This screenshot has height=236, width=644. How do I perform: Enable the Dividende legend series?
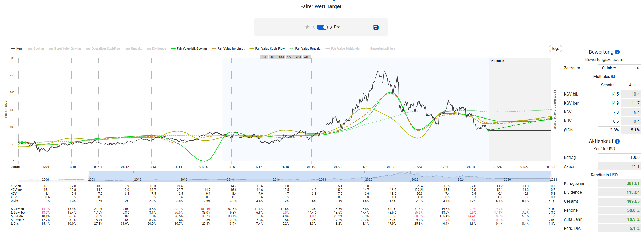[156, 49]
